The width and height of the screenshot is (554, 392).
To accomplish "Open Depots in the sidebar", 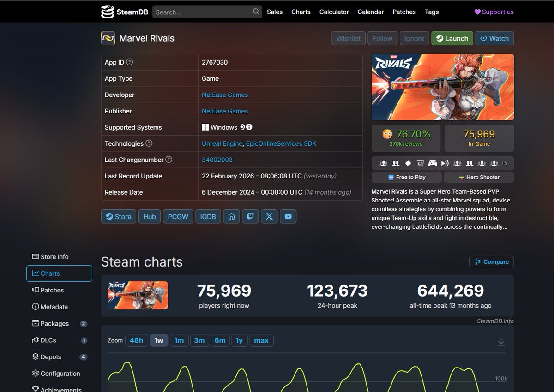I will (x=59, y=356).
